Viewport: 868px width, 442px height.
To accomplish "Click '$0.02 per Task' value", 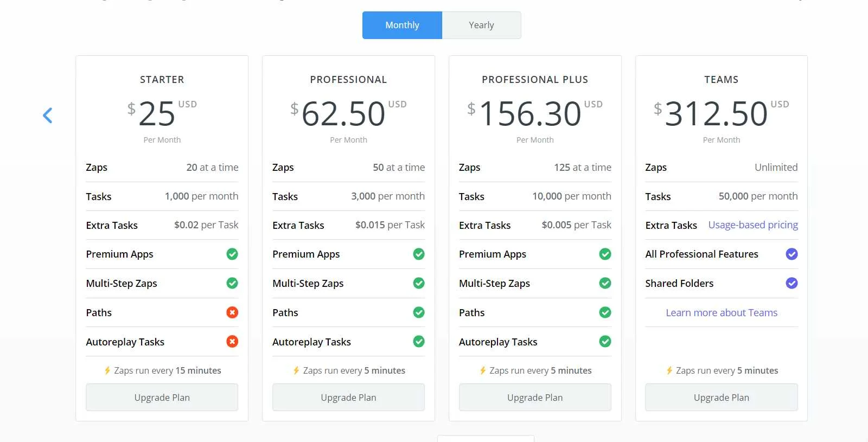I will [206, 225].
